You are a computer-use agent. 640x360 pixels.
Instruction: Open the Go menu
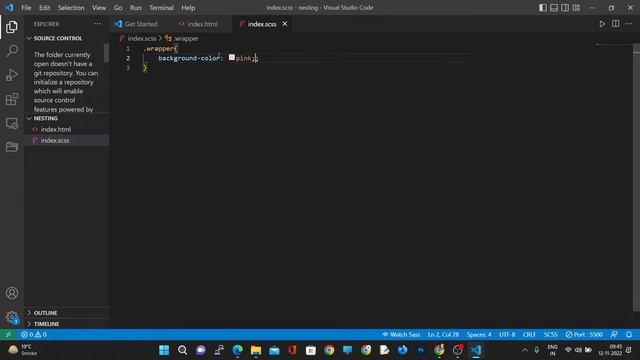(118, 7)
